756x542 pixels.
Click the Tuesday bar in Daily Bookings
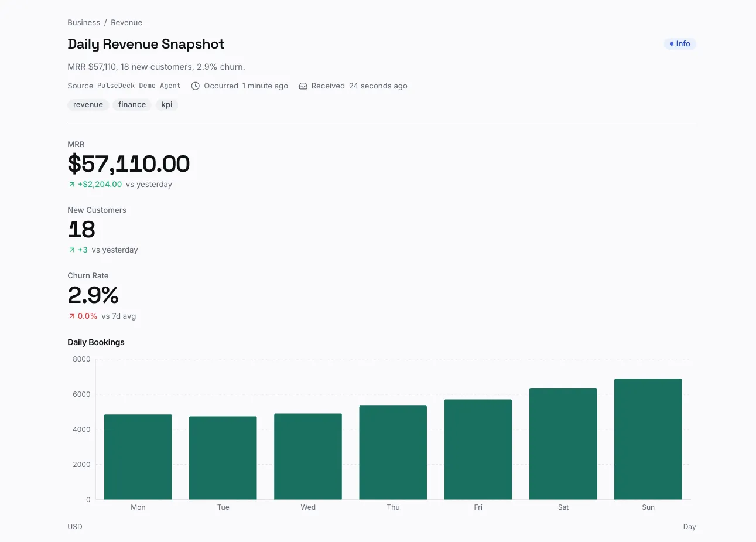(x=223, y=458)
